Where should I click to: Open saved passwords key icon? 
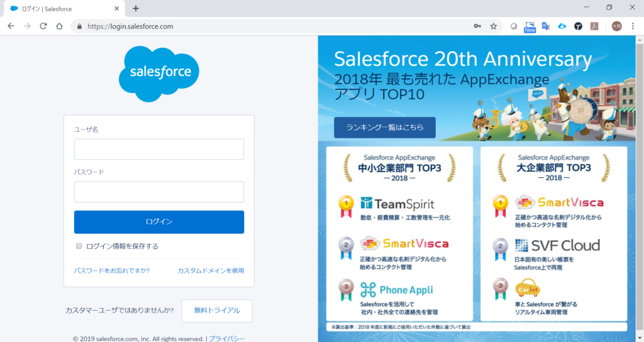pos(477,26)
